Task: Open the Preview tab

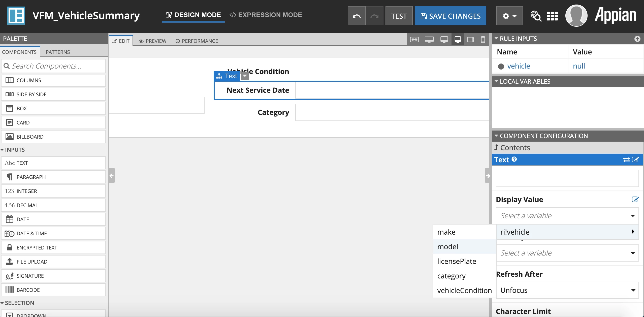Action: tap(152, 41)
